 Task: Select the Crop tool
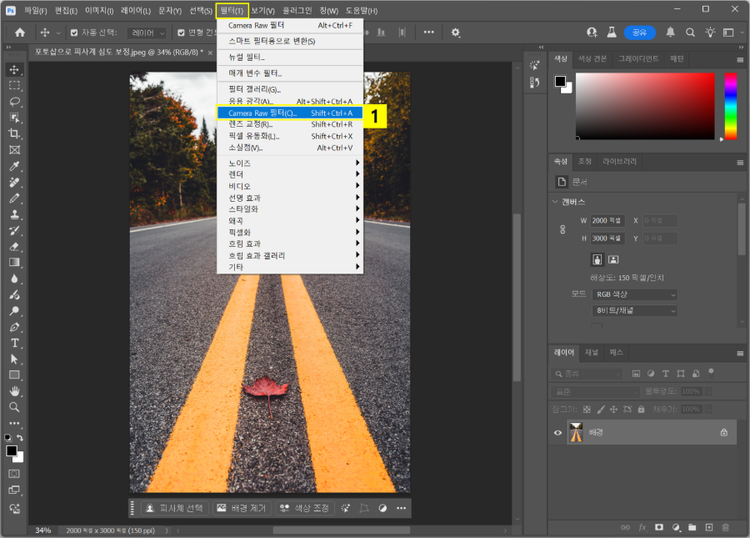click(x=14, y=134)
